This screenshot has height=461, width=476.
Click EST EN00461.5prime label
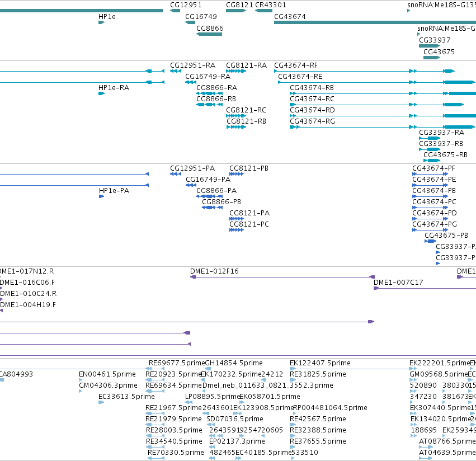pos(107,374)
